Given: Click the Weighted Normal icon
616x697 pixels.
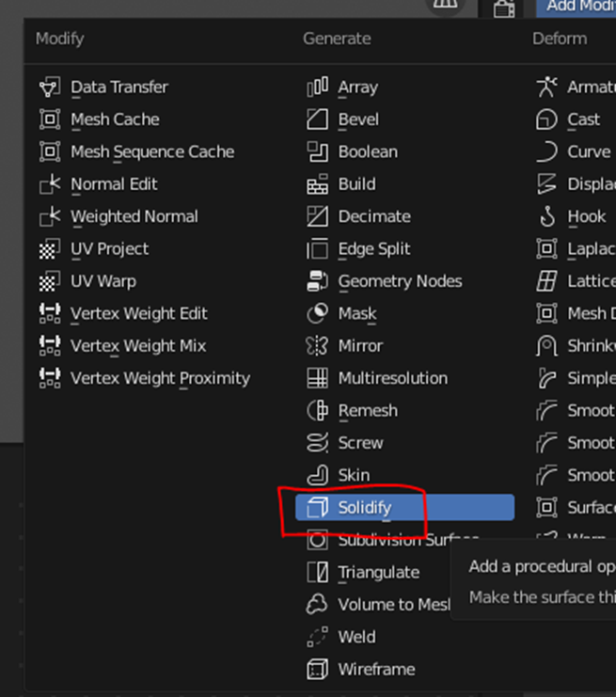Looking at the screenshot, I should click(50, 216).
